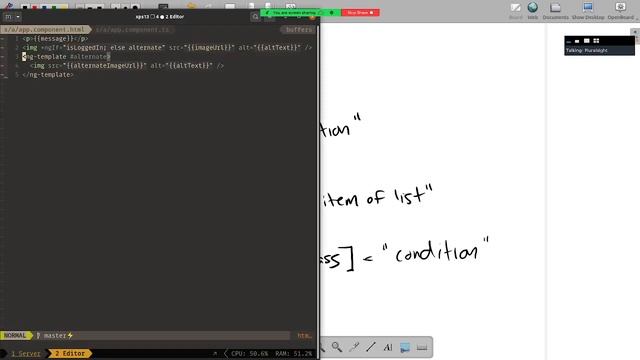The height and width of the screenshot is (360, 640).
Task: Select the black pen color swatch
Action: point(25,7)
